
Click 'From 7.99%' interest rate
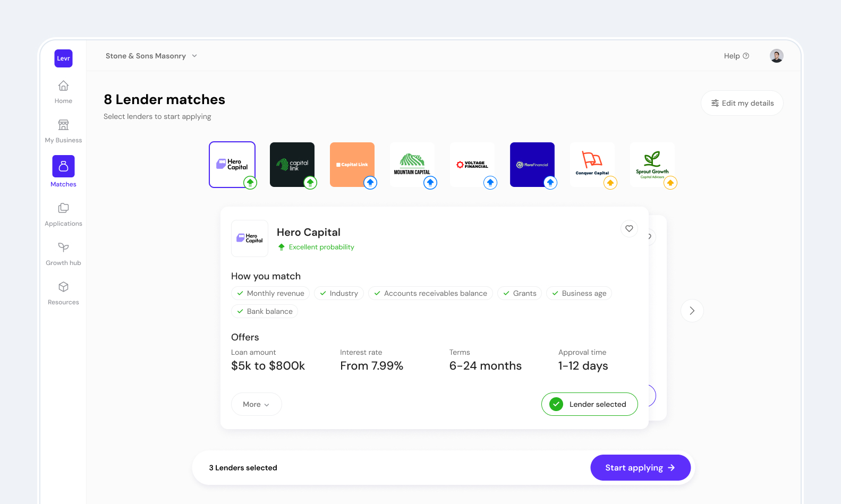click(372, 366)
